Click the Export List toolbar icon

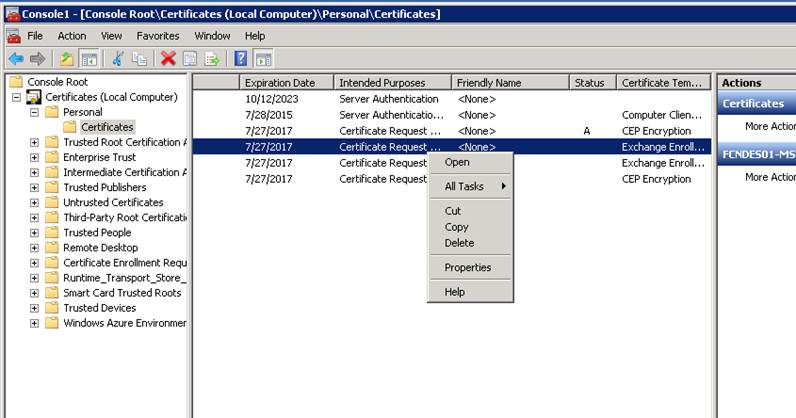click(211, 59)
